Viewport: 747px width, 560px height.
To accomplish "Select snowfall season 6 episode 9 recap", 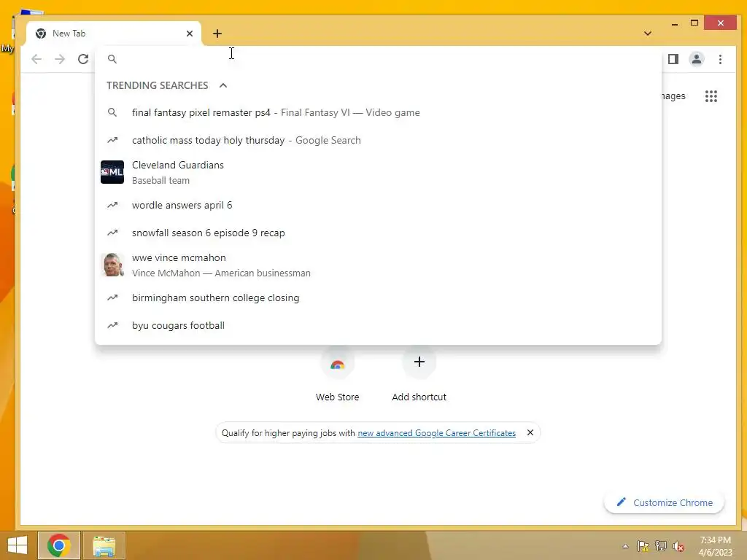I will pos(378,233).
